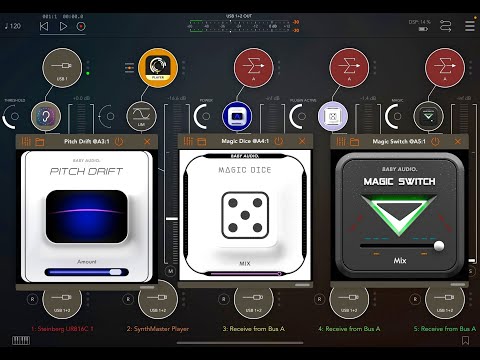This screenshot has width=480, height=360.
Task: Select channel 3 Bus A input node
Action: coord(254,68)
